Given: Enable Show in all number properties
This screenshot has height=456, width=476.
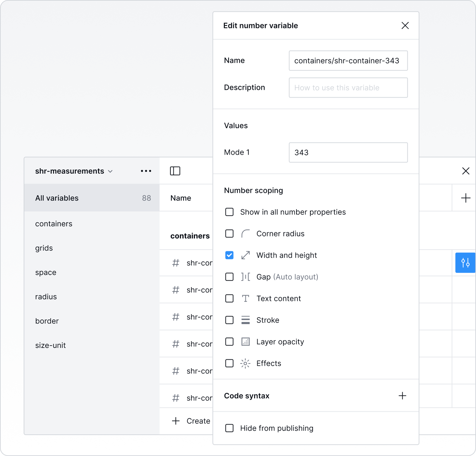Looking at the screenshot, I should coord(230,212).
